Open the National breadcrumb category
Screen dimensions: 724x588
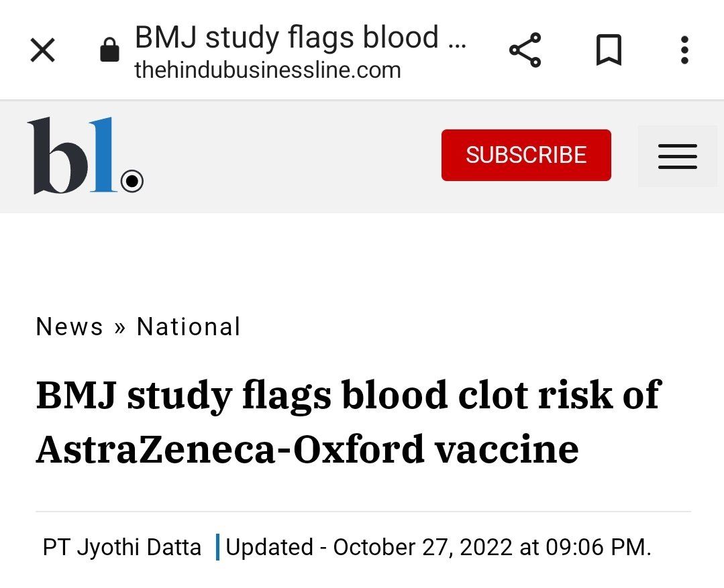189,327
